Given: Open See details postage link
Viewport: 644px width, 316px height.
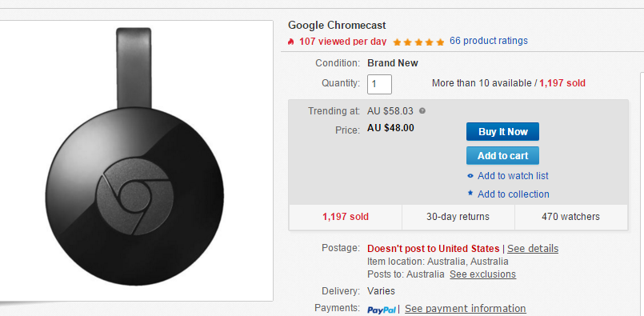Looking at the screenshot, I should (x=533, y=249).
